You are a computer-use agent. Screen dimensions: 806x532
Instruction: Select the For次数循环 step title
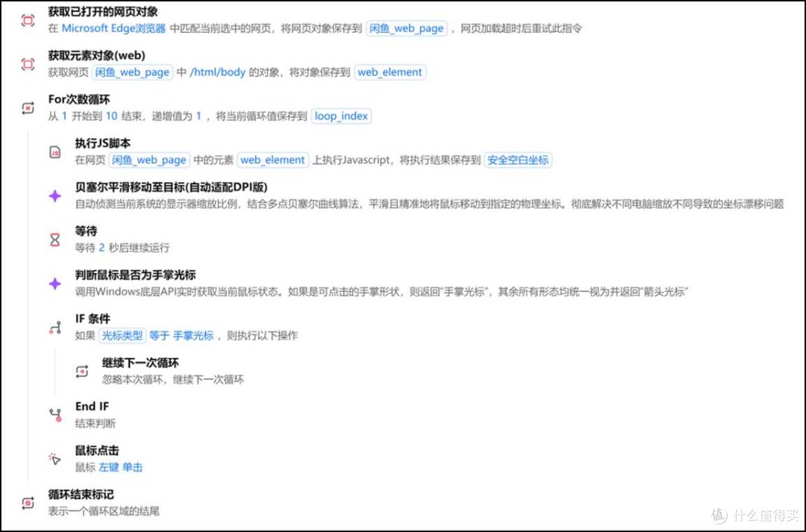tap(78, 99)
